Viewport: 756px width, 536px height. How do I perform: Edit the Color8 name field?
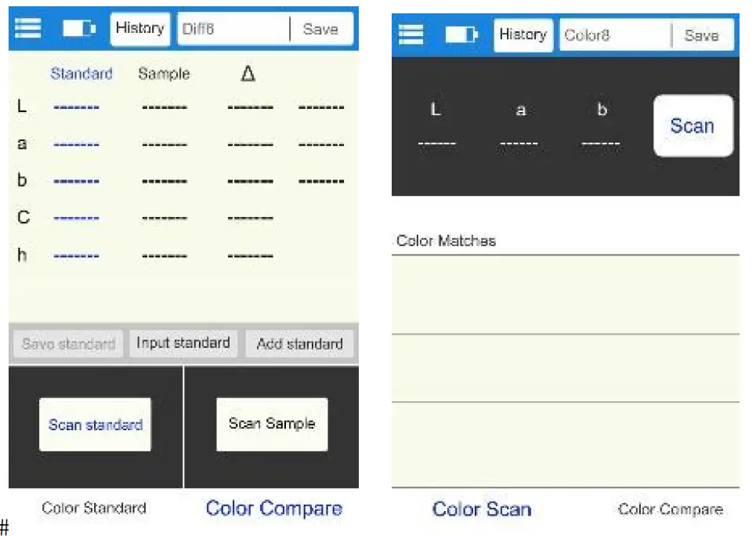pos(613,35)
